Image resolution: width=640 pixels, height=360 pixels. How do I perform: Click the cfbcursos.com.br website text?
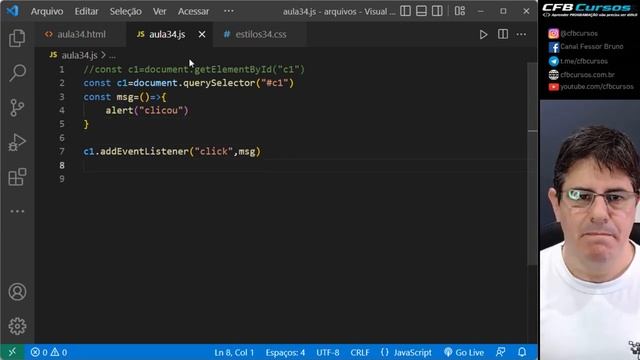pyautogui.click(x=587, y=75)
